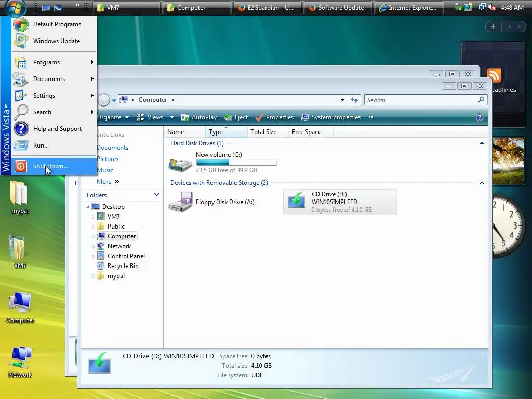
Task: Switch to the VM7 taskbar button
Action: pos(126,8)
